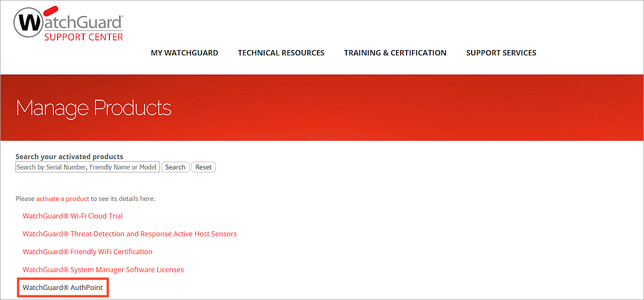Screen dimensions: 644x300
Task: Open the SUPPORT SERVICES menu
Action: [502, 53]
